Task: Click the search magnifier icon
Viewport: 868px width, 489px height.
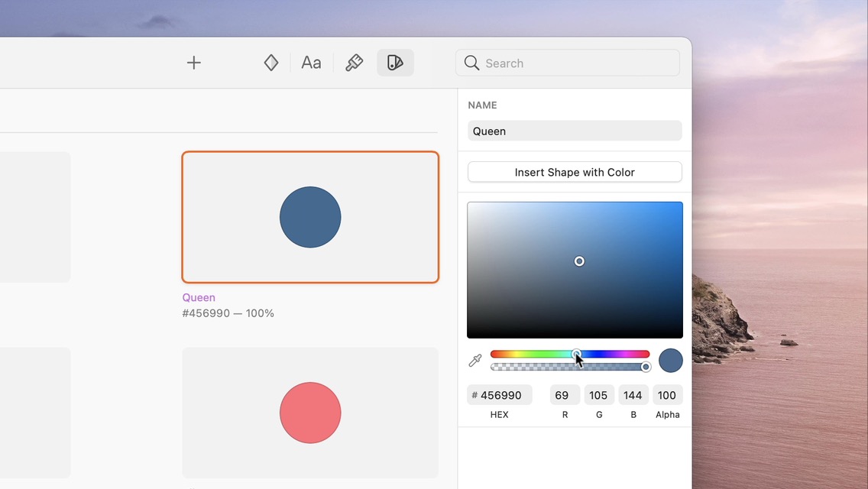Action: 472,63
